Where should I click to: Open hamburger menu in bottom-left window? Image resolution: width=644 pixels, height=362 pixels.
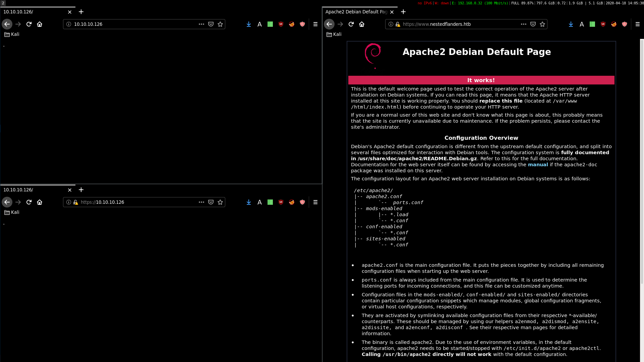click(x=315, y=202)
